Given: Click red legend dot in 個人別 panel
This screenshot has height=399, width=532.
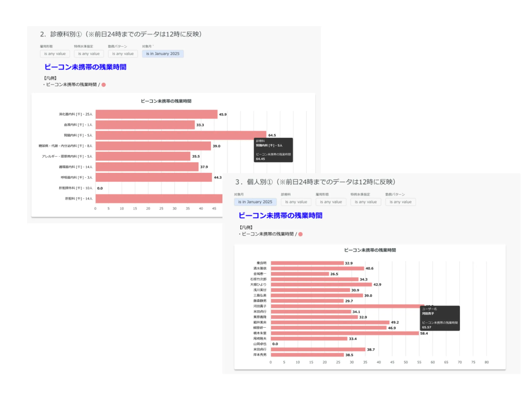Looking at the screenshot, I should click(x=300, y=234).
